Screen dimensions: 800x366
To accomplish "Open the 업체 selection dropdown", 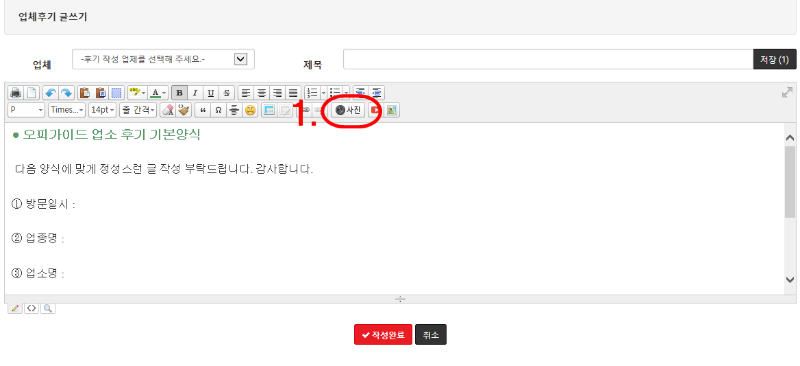I will 163,59.
